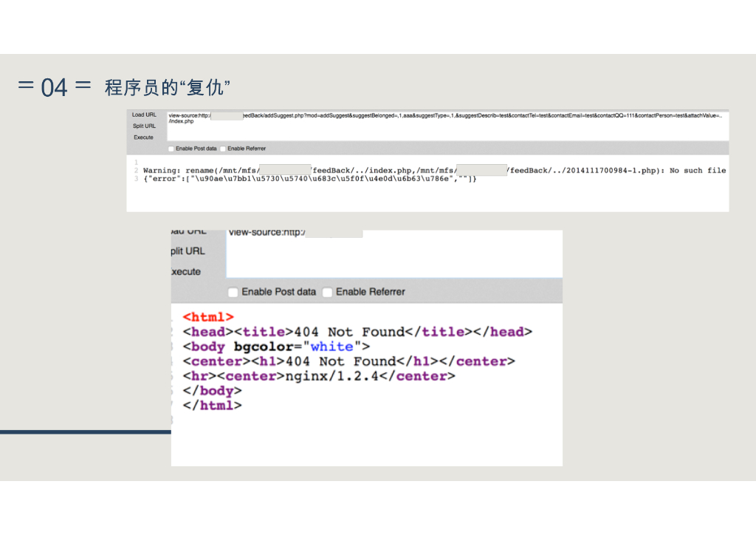This screenshot has height=535, width=756.
Task: Click the 'body bgcolor="white"' source line
Action: coord(276,347)
